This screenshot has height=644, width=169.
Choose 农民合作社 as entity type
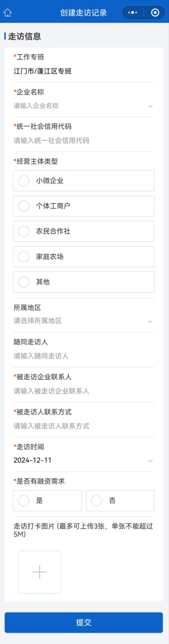pyautogui.click(x=84, y=232)
